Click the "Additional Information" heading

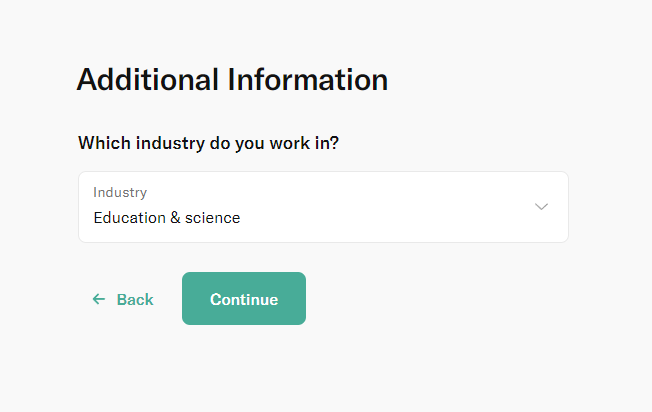point(232,80)
